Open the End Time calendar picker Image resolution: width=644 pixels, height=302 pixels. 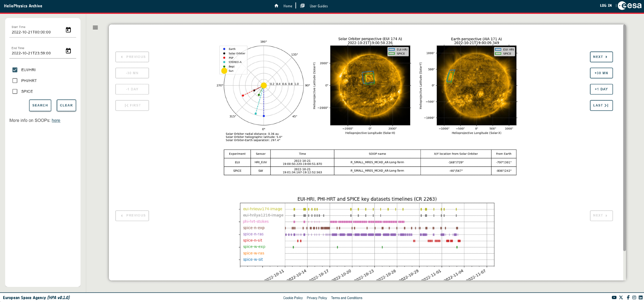pos(68,51)
